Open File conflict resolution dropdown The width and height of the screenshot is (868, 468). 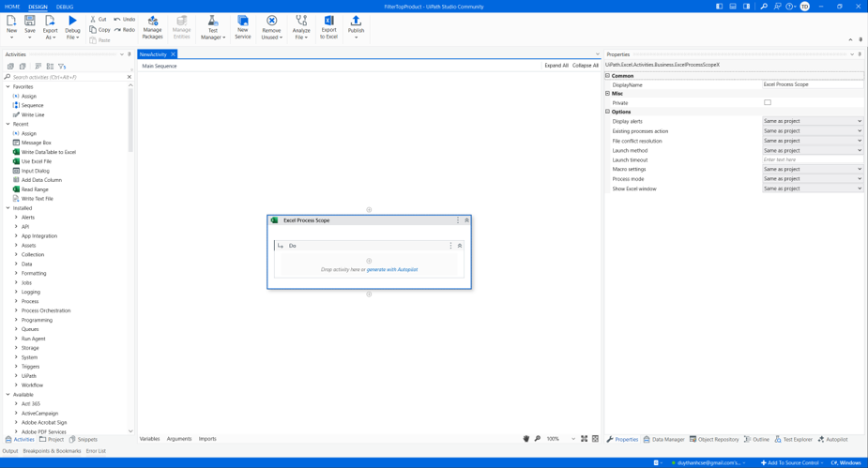tap(813, 141)
